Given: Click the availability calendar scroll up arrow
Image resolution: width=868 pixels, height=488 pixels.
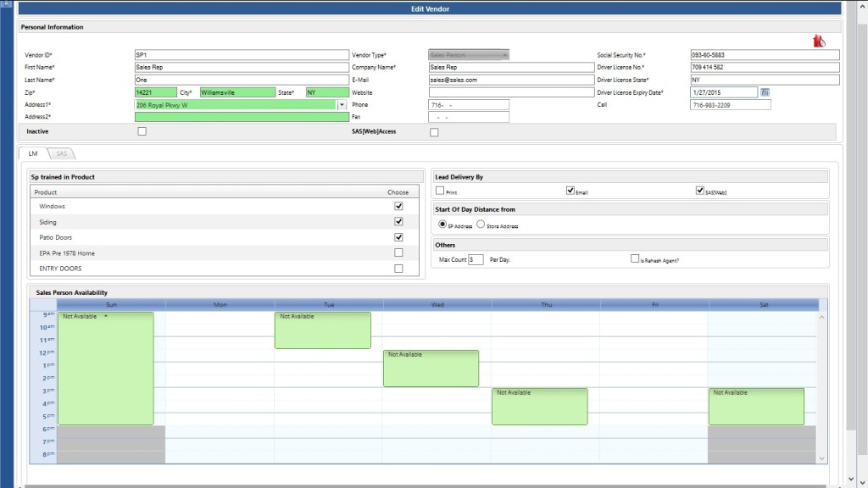Looking at the screenshot, I should (x=822, y=317).
